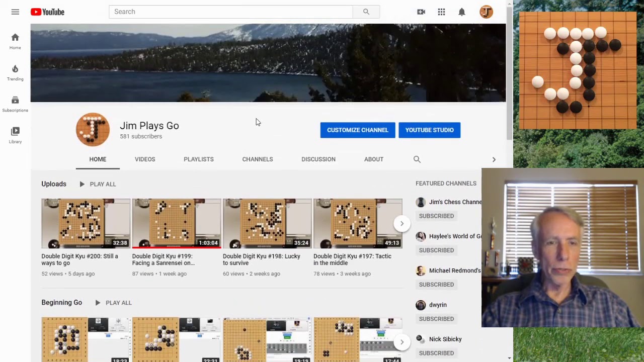
Task: Click the Customize Channel button
Action: 358,130
